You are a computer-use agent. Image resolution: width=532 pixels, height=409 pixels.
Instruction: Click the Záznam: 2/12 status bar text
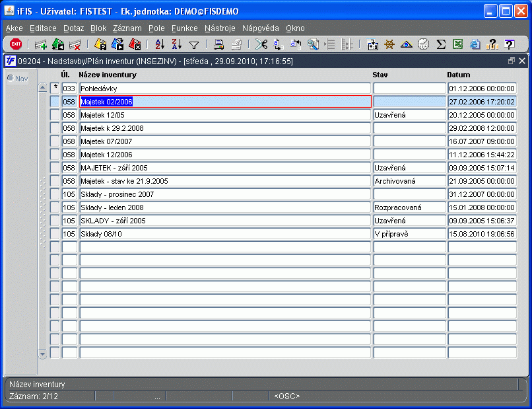point(34,396)
